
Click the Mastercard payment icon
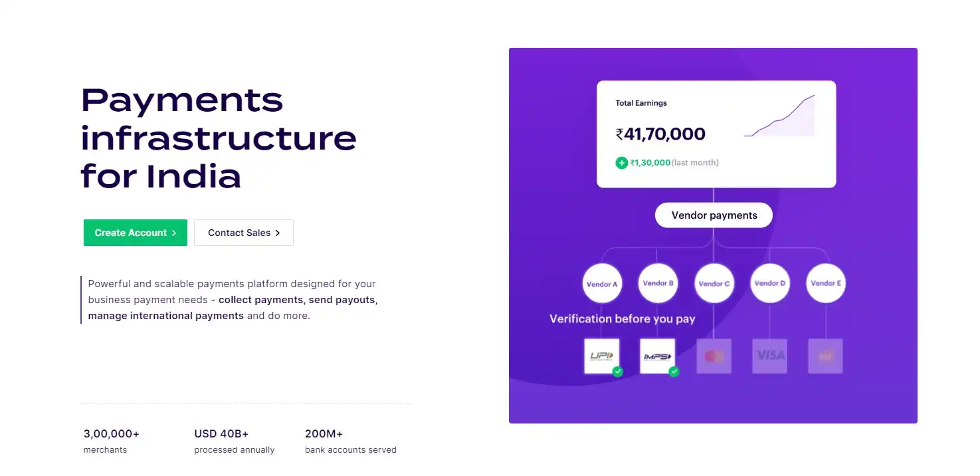[714, 356]
